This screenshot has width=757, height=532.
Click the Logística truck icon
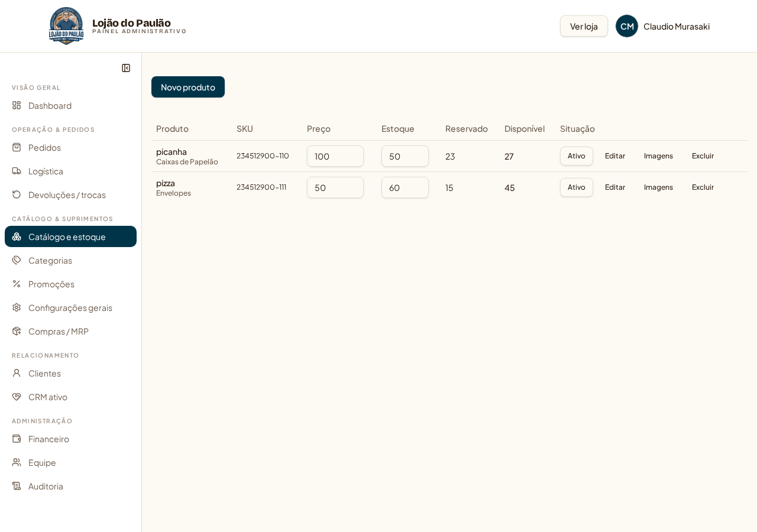[17, 171]
